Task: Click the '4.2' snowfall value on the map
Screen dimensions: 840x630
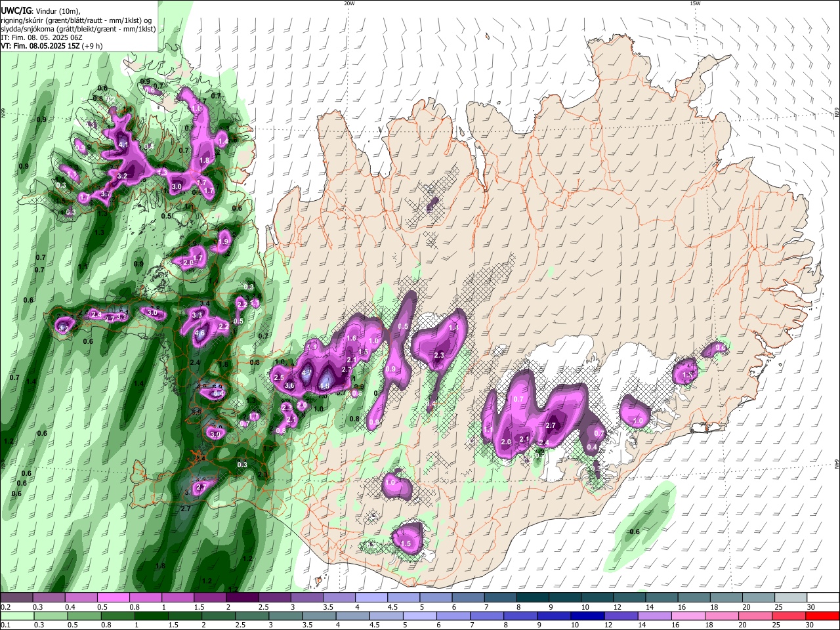Action: click(x=64, y=327)
